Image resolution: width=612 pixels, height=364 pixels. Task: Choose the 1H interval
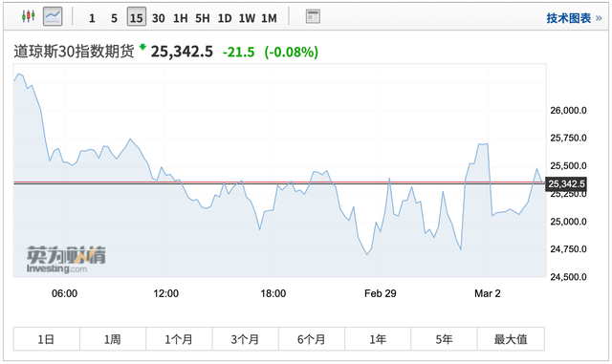pos(181,18)
